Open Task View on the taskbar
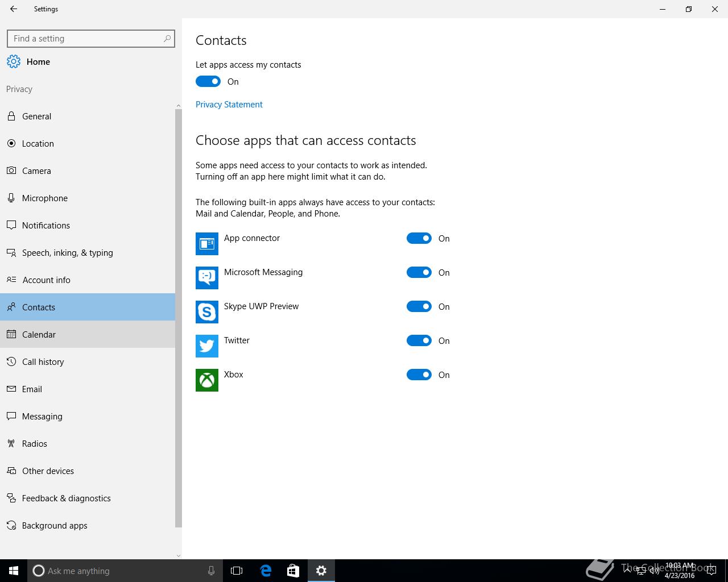 pos(237,571)
